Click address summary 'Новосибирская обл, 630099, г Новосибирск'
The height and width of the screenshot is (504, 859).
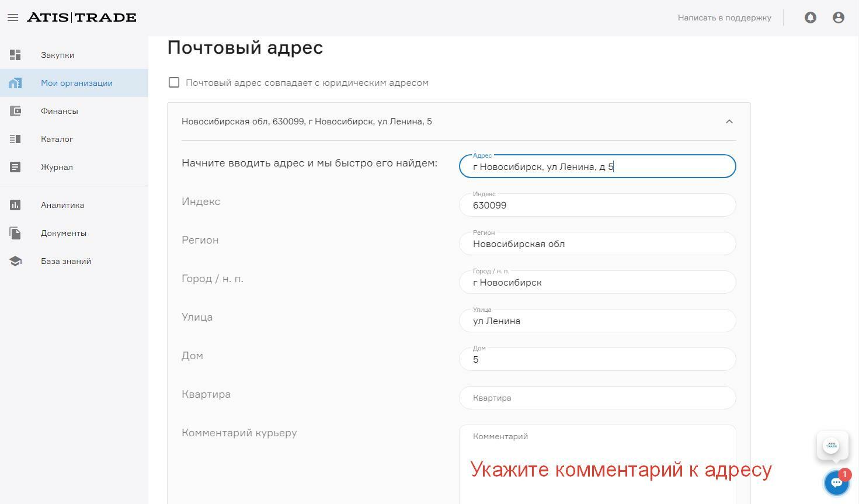pyautogui.click(x=307, y=121)
